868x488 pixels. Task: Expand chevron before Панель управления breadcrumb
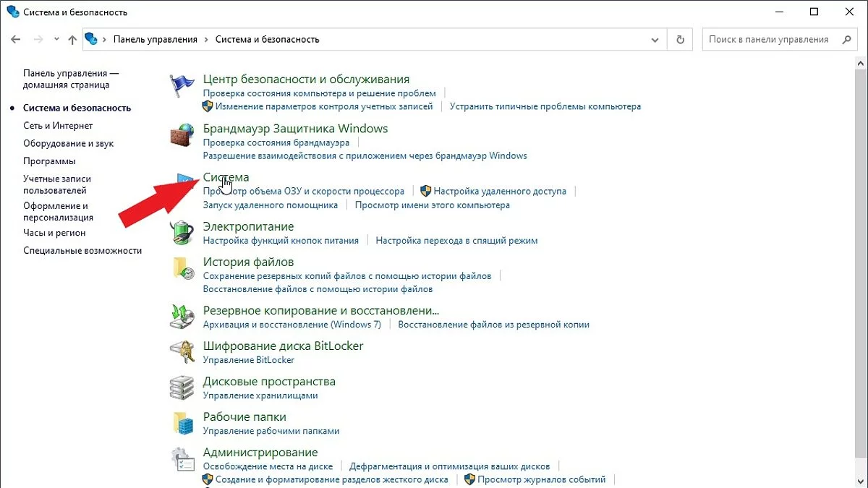coord(105,40)
